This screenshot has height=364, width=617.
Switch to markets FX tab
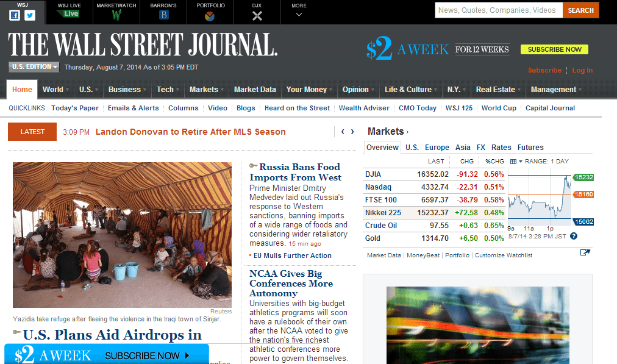click(481, 147)
